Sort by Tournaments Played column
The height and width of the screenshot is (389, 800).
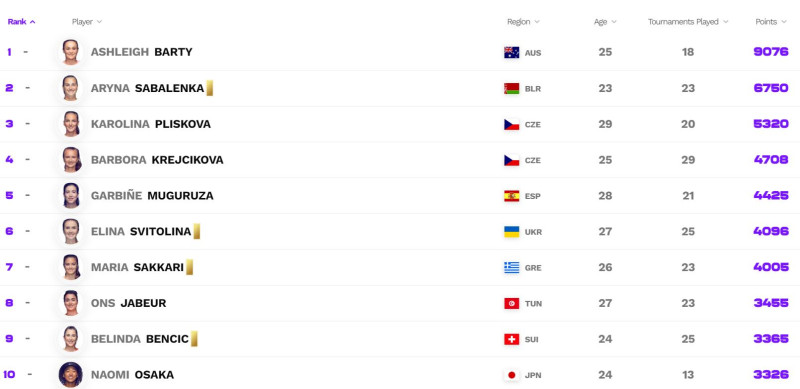coord(688,22)
